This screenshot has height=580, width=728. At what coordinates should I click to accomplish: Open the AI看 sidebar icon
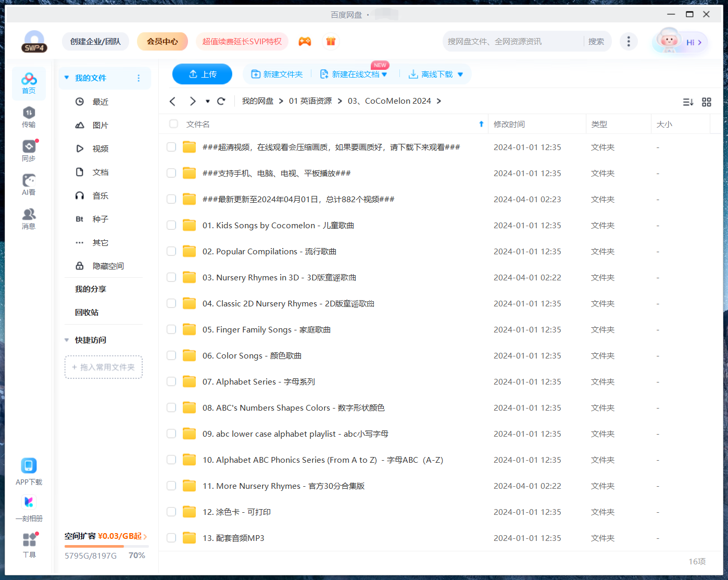[x=29, y=184]
